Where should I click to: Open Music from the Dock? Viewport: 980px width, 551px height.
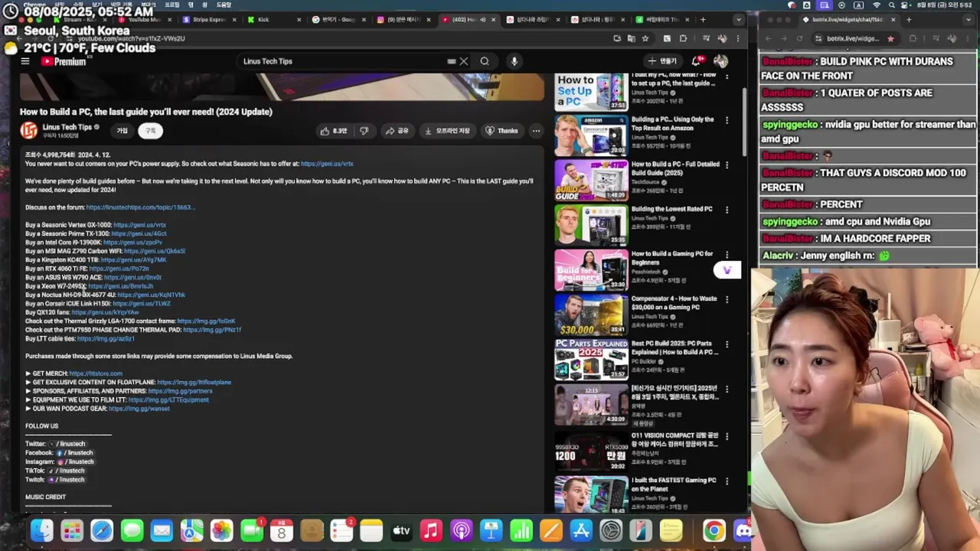[431, 530]
